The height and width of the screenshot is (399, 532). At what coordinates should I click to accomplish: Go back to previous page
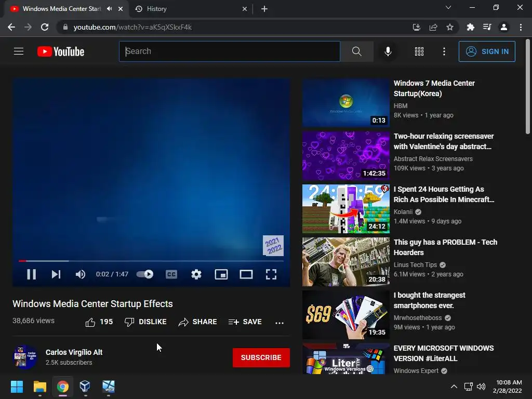pos(11,27)
